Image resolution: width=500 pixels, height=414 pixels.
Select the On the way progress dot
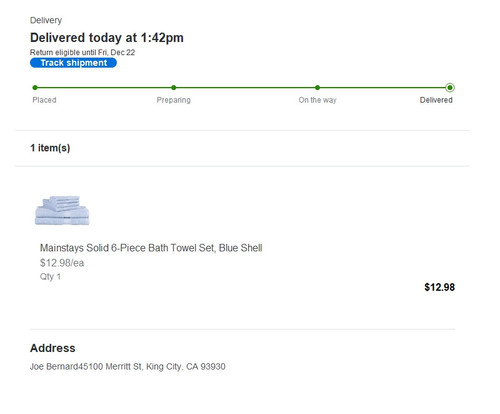tap(317, 88)
